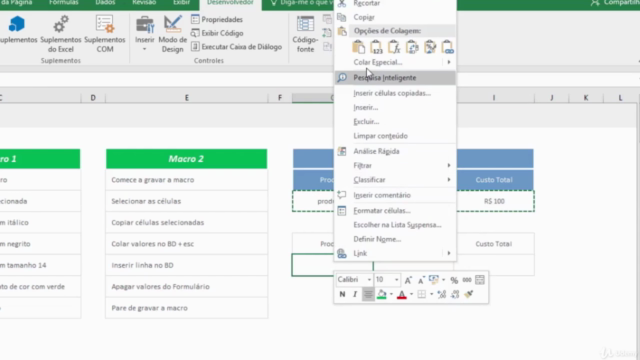Open Suplementos COM icon
This screenshot has height=360, width=640.
(105, 24)
